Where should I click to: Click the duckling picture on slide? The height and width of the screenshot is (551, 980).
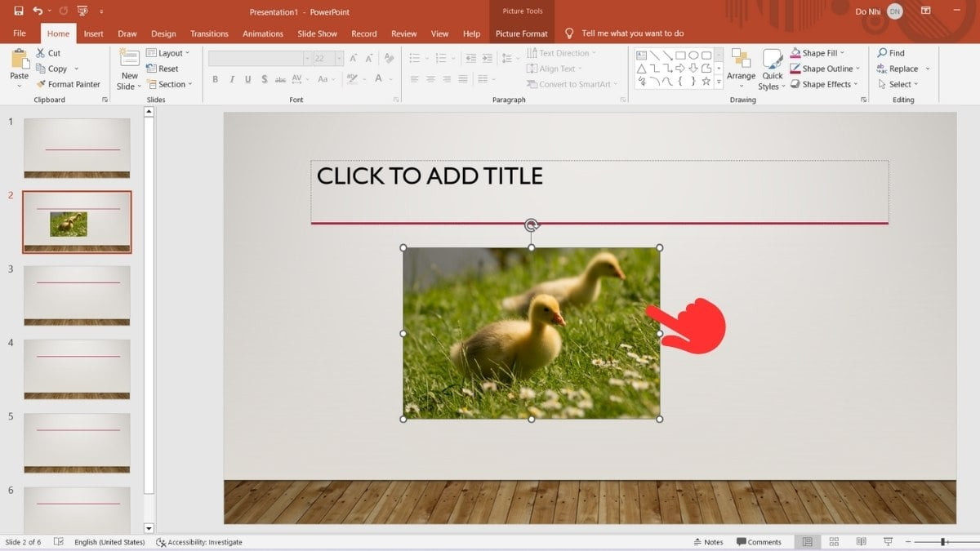(x=532, y=333)
